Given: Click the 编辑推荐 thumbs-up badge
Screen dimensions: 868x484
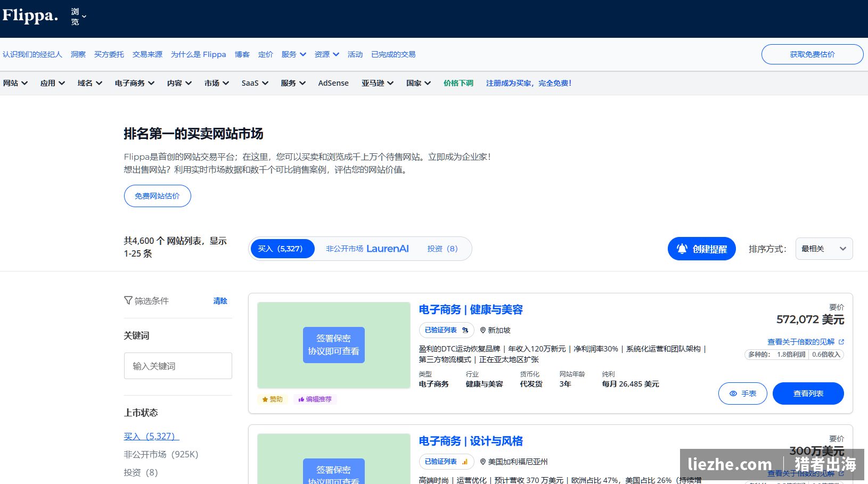Looking at the screenshot, I should 315,399.
